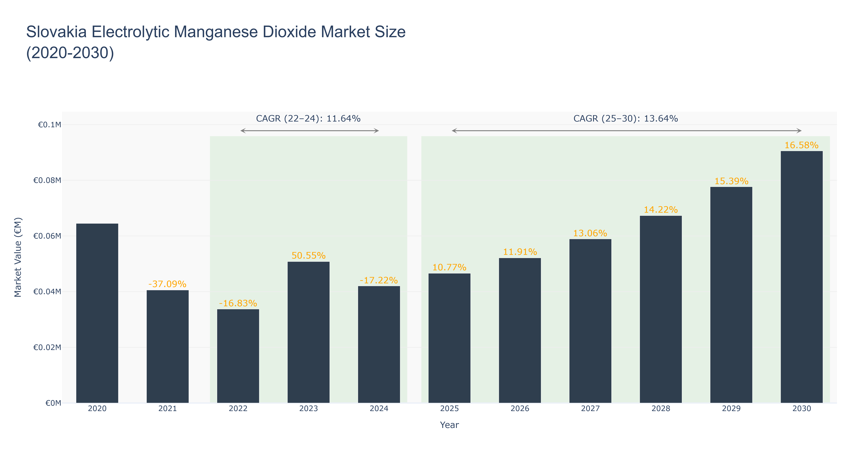This screenshot has width=868, height=465.
Task: Click the Market Value (€M) axis title
Action: 18,257
